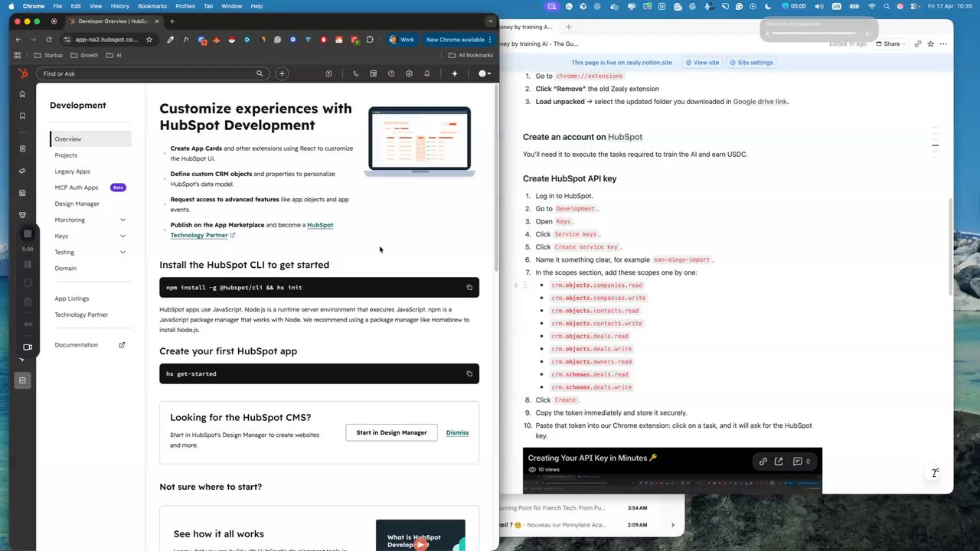Open HubSpot settings gear icon
The width and height of the screenshot is (980, 551).
pyautogui.click(x=409, y=73)
